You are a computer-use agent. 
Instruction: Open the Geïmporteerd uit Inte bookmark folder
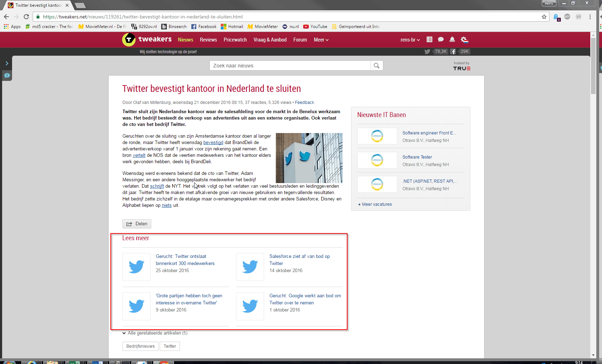click(356, 27)
